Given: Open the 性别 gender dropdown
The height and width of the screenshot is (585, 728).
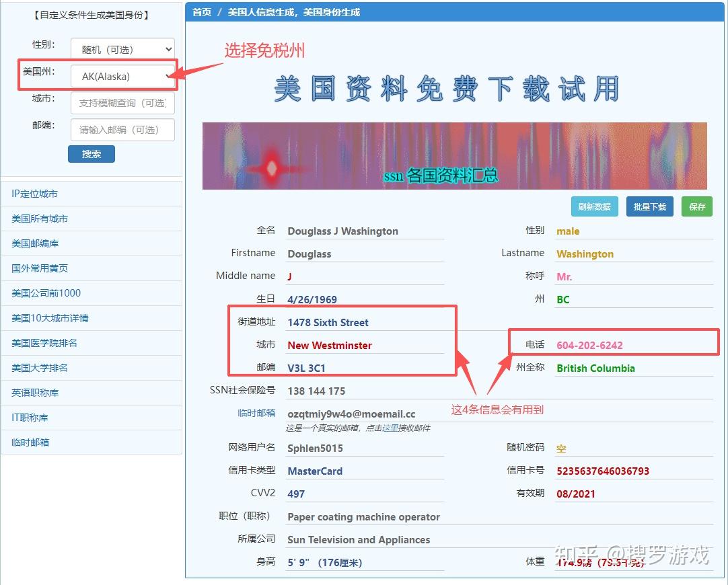Looking at the screenshot, I should 122,49.
